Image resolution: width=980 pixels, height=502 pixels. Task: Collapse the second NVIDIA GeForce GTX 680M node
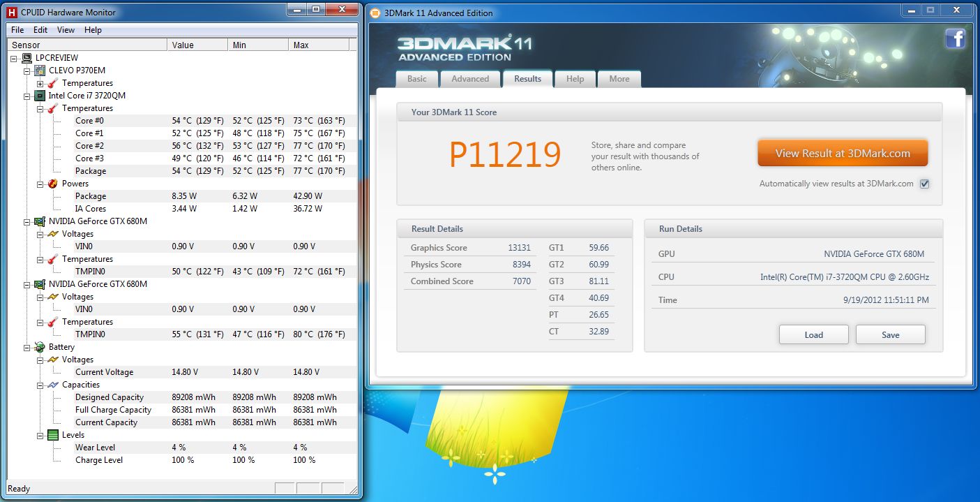pyautogui.click(x=28, y=284)
